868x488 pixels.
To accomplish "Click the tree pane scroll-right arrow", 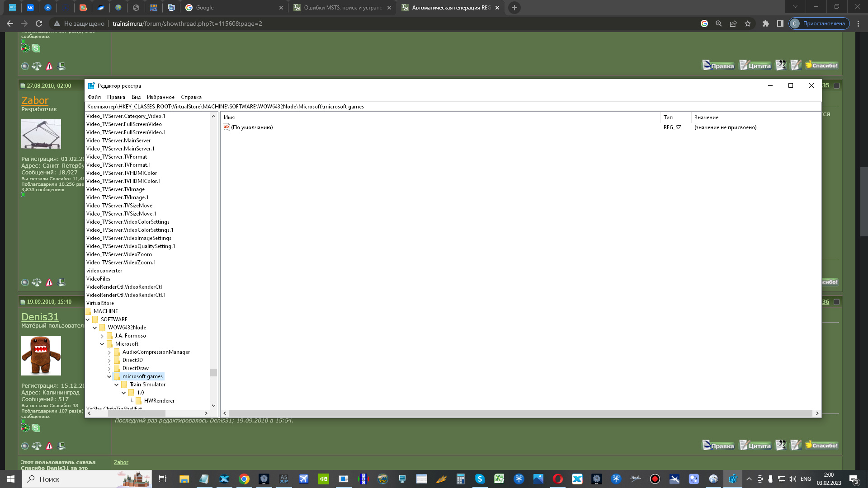I will pyautogui.click(x=206, y=413).
